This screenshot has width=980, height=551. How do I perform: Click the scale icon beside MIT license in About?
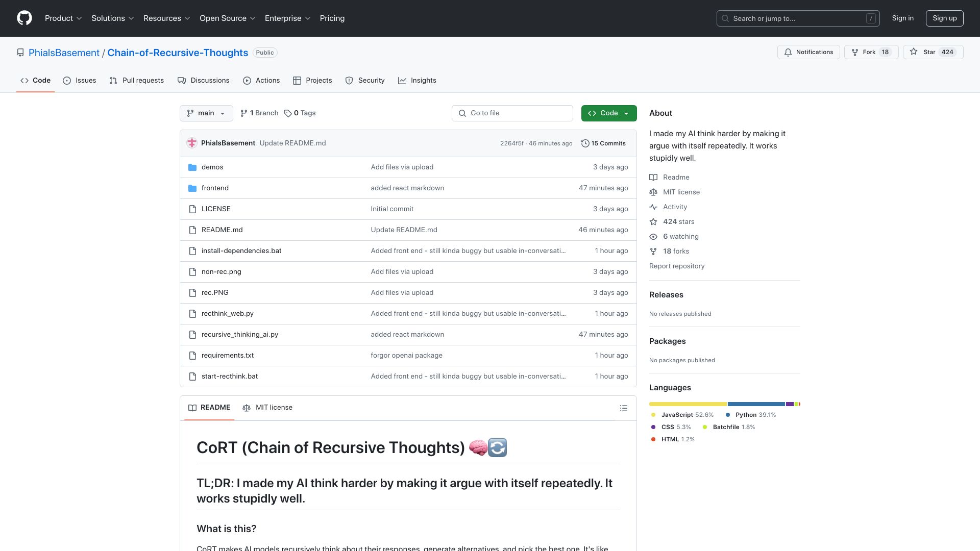pyautogui.click(x=653, y=192)
